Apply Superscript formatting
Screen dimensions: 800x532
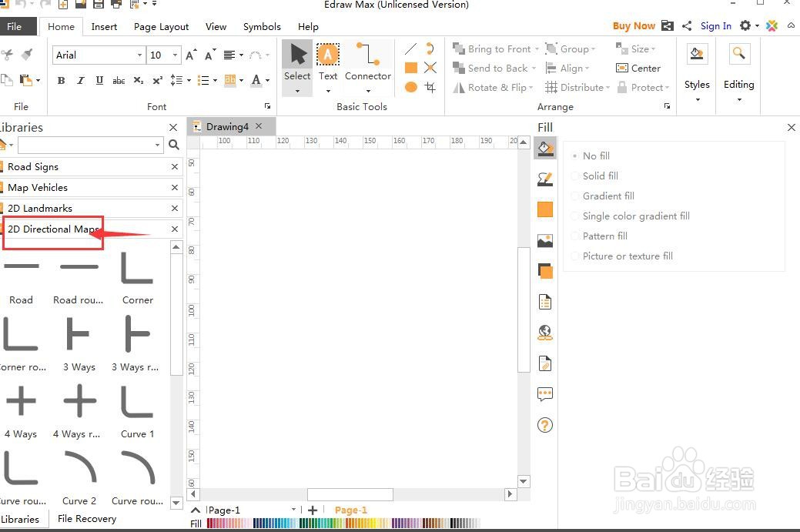[158, 80]
